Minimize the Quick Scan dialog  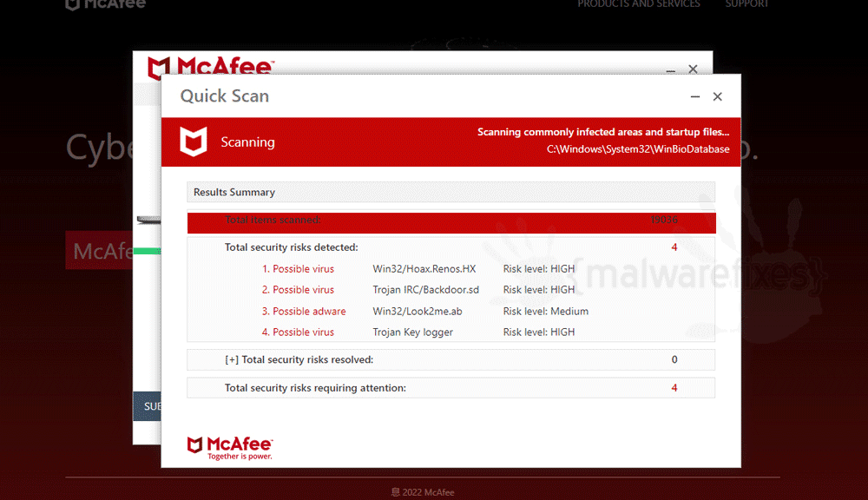click(695, 96)
